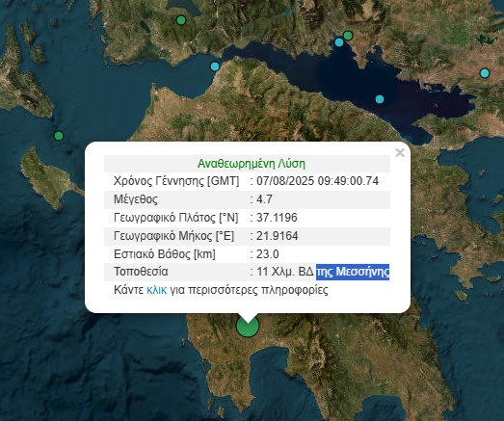Click the cyan marker in middle of Corinthian Gulf
The width and height of the screenshot is (504, 421).
pyautogui.click(x=380, y=99)
